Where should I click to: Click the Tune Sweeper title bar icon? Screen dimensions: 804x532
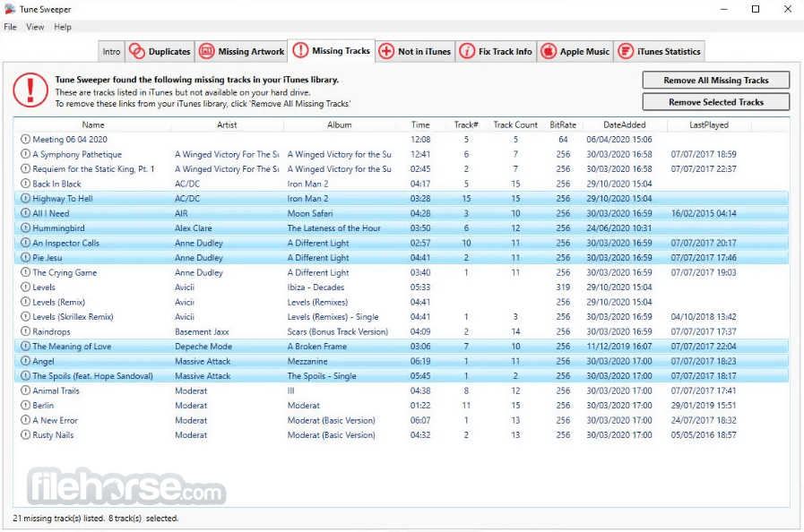tap(10, 9)
